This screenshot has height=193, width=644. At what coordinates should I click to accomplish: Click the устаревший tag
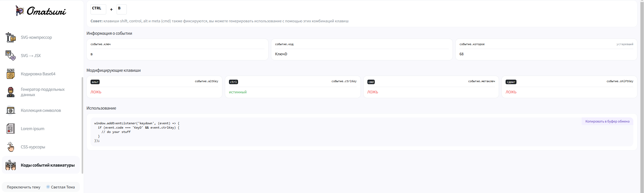tap(625, 44)
